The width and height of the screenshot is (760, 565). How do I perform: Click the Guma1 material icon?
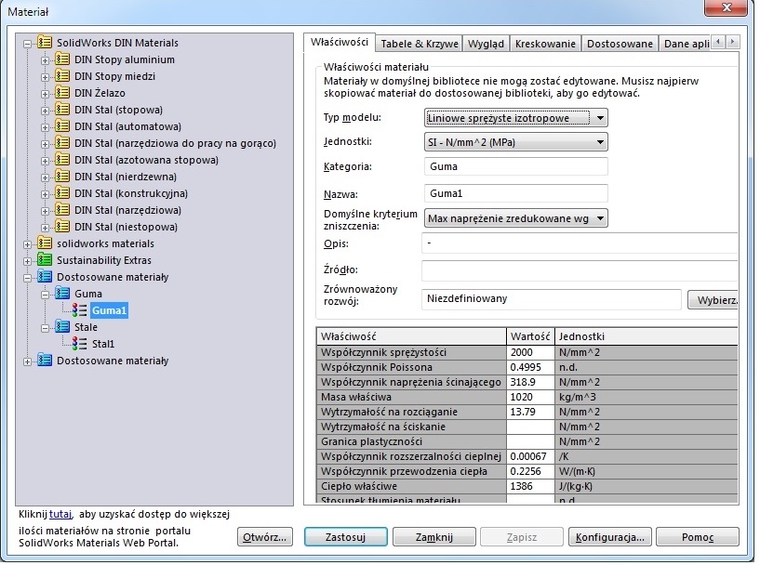pos(79,310)
